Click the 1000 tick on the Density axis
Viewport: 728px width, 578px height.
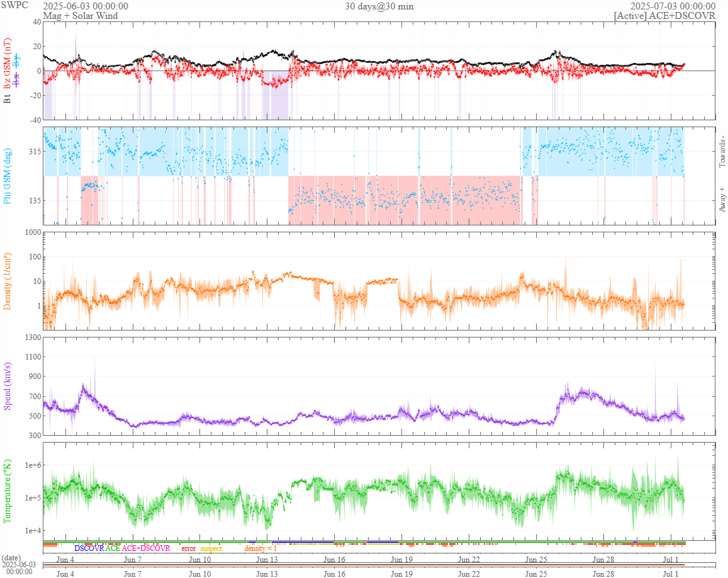point(33,232)
